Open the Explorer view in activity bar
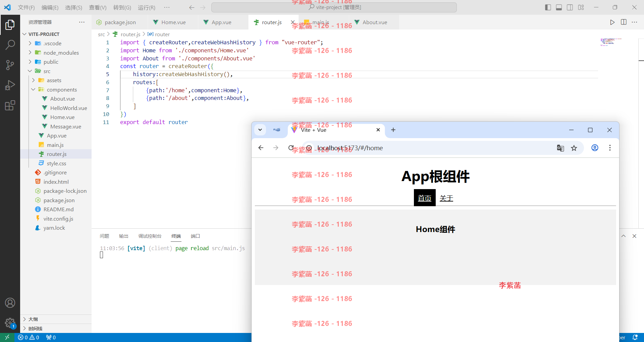The image size is (644, 342). click(10, 24)
